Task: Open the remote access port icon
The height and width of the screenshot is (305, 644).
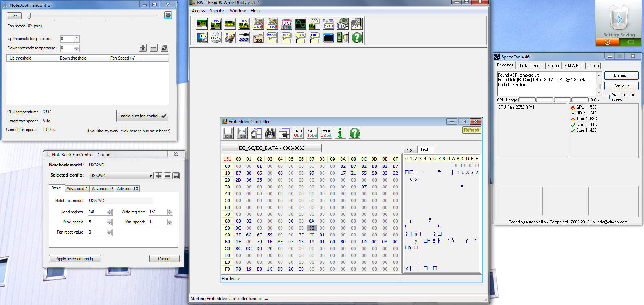Action: pyautogui.click(x=342, y=38)
